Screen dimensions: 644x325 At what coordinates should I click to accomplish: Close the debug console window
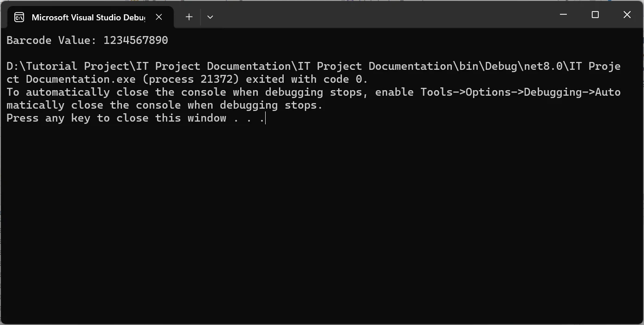pos(627,15)
